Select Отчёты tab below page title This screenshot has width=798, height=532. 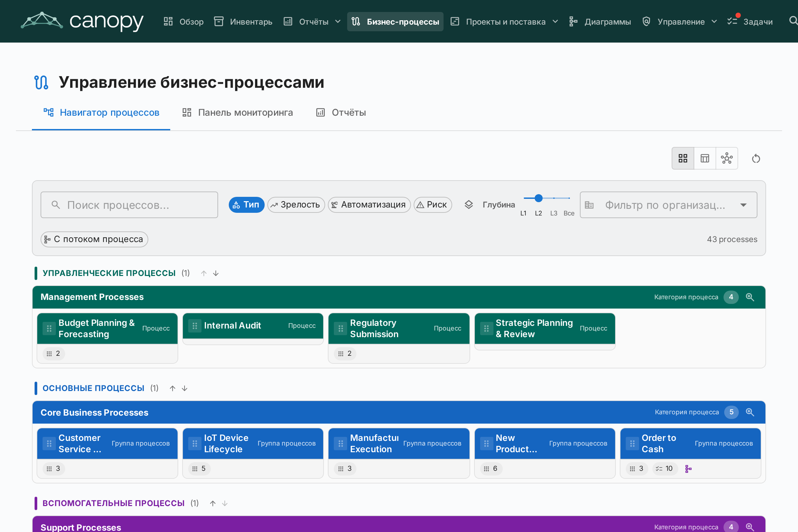[341, 112]
